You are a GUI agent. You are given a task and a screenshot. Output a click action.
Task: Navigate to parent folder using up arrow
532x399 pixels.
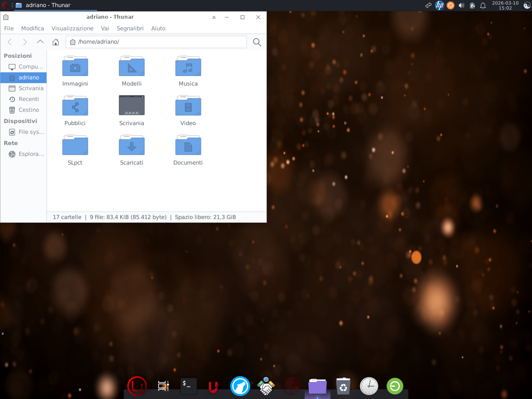[40, 42]
